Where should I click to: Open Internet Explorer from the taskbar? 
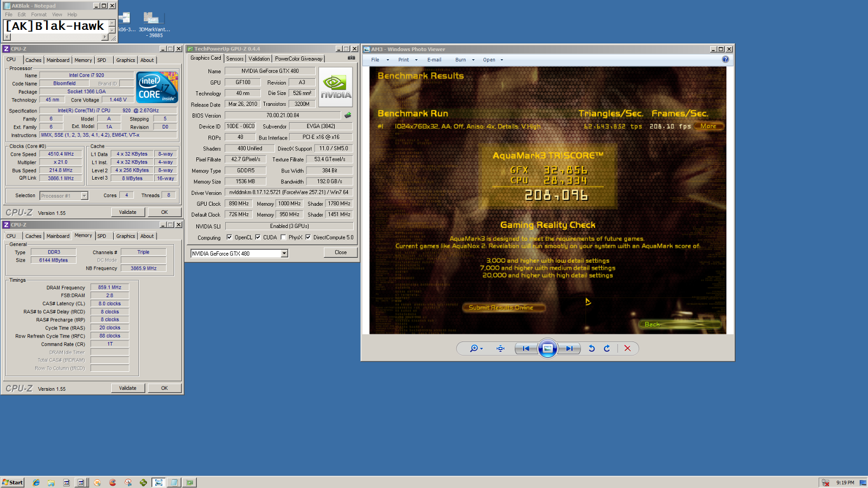point(36,482)
